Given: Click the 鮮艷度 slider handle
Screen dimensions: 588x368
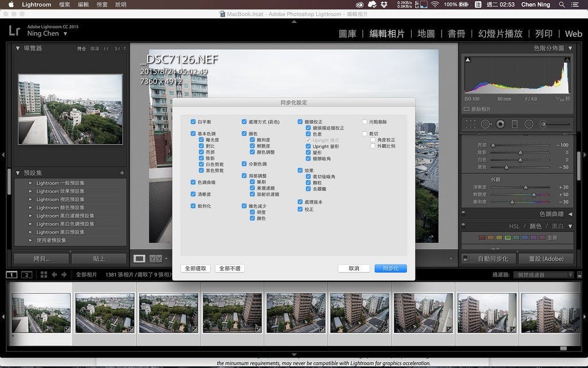Looking at the screenshot, I should click(x=533, y=195).
